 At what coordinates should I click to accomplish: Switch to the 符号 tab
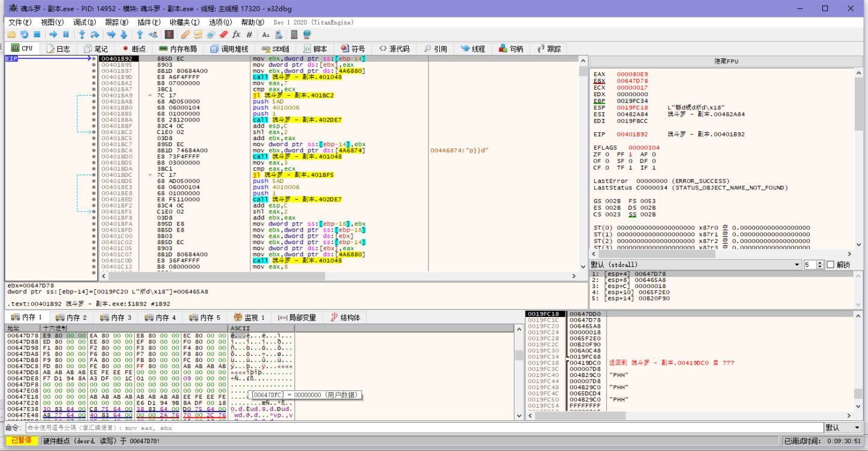coord(353,49)
